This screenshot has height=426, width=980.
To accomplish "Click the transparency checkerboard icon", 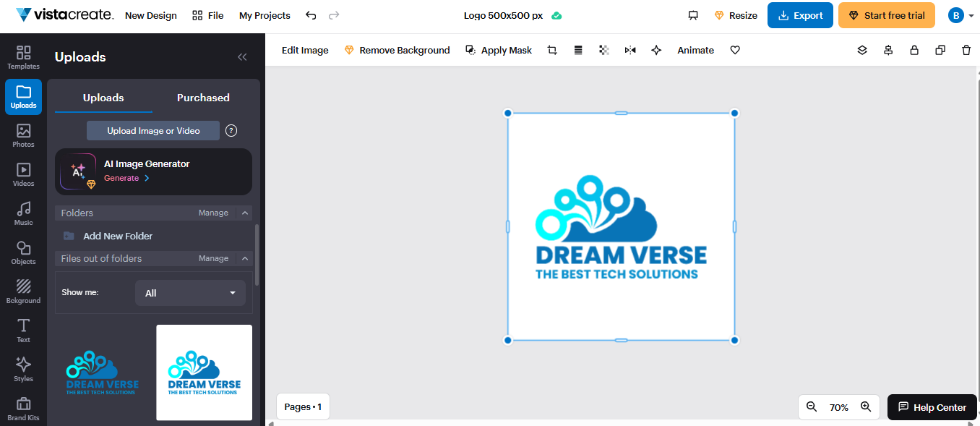I will click(x=604, y=50).
